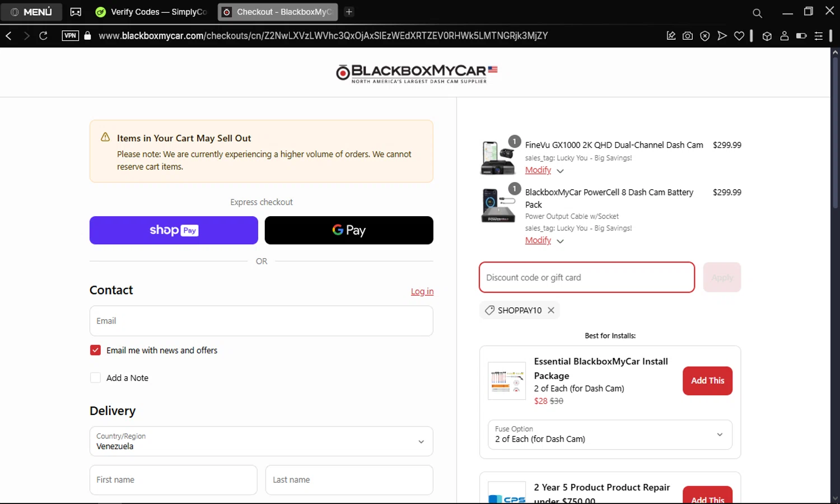This screenshot has height=504, width=840.
Task: Take a snapshot with the camera icon
Action: [x=688, y=36]
